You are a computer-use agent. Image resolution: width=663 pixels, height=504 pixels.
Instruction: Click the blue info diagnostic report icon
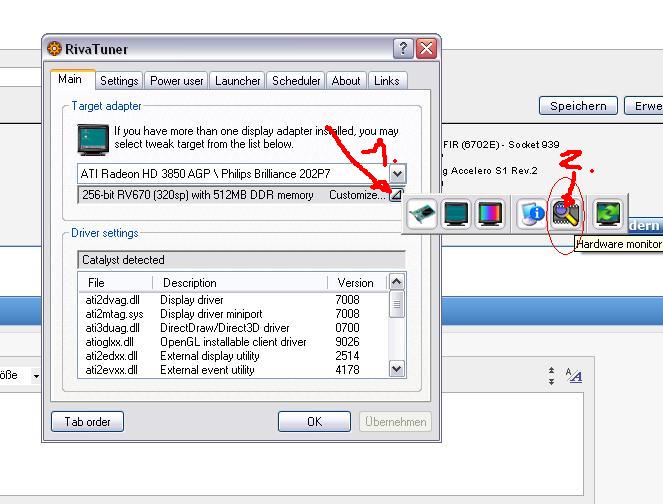[531, 214]
